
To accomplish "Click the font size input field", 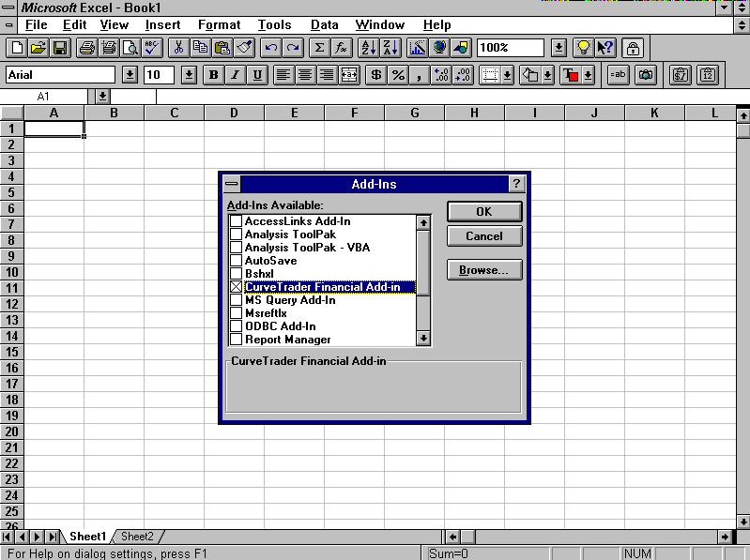I will pyautogui.click(x=159, y=75).
